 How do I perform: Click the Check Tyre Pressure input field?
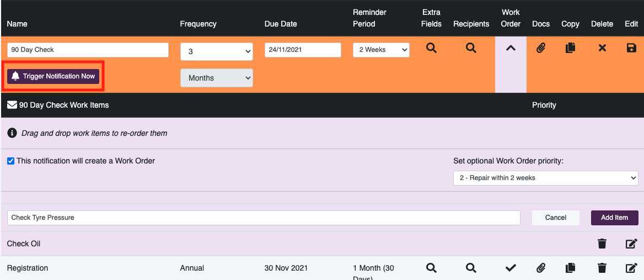(x=264, y=218)
